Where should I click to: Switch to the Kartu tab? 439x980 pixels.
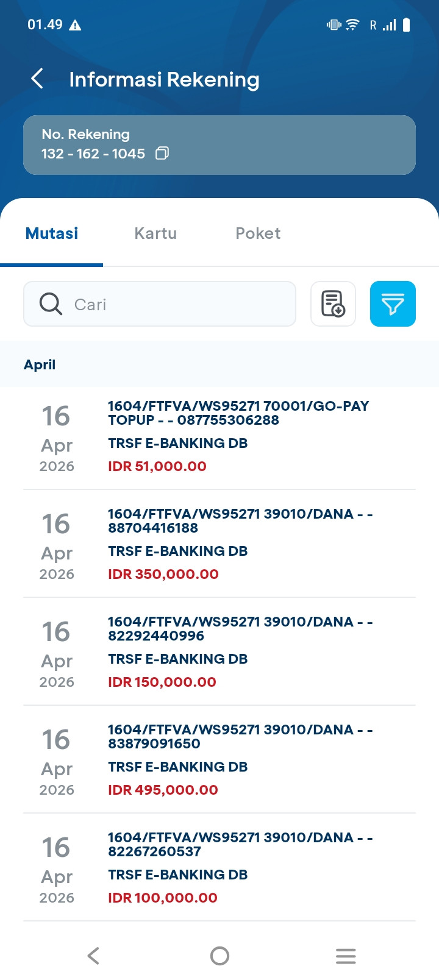155,233
